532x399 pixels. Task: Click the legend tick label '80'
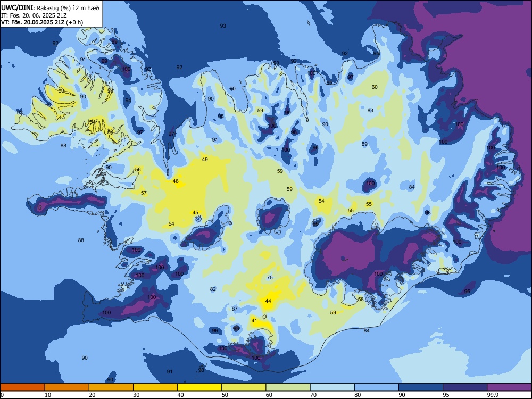pyautogui.click(x=358, y=395)
